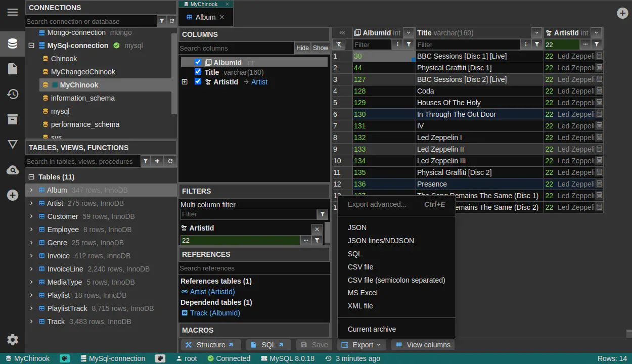Remove the ArtistId filter with X
This screenshot has width=632, height=364.
pyautogui.click(x=317, y=229)
